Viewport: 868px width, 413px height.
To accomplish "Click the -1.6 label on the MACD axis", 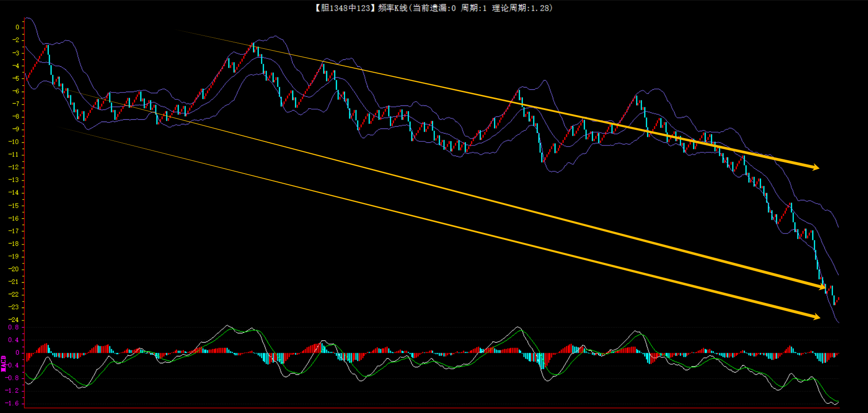I will [12, 403].
